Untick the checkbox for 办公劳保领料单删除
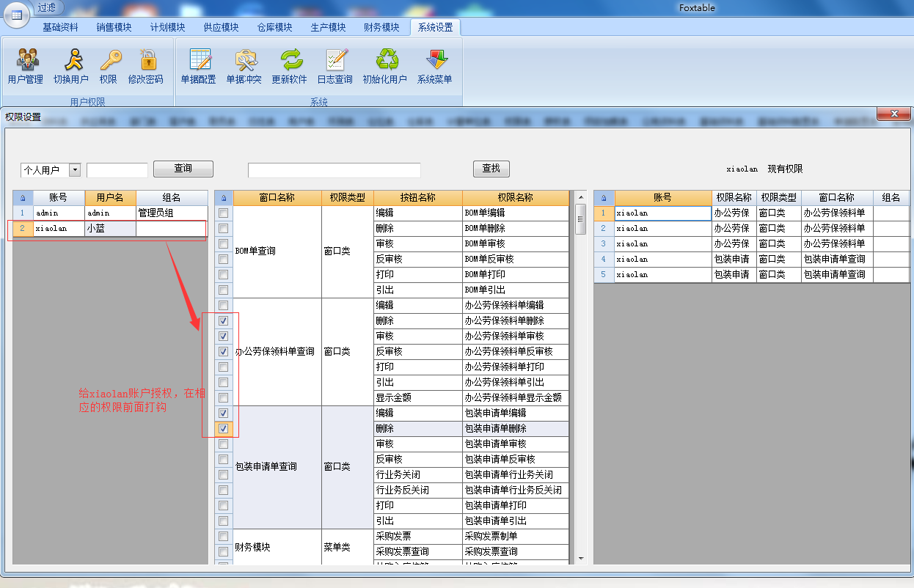 pos(224,321)
